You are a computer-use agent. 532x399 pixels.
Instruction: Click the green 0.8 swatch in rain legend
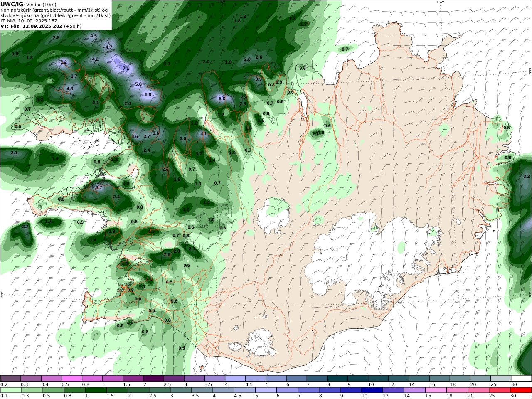75,390
